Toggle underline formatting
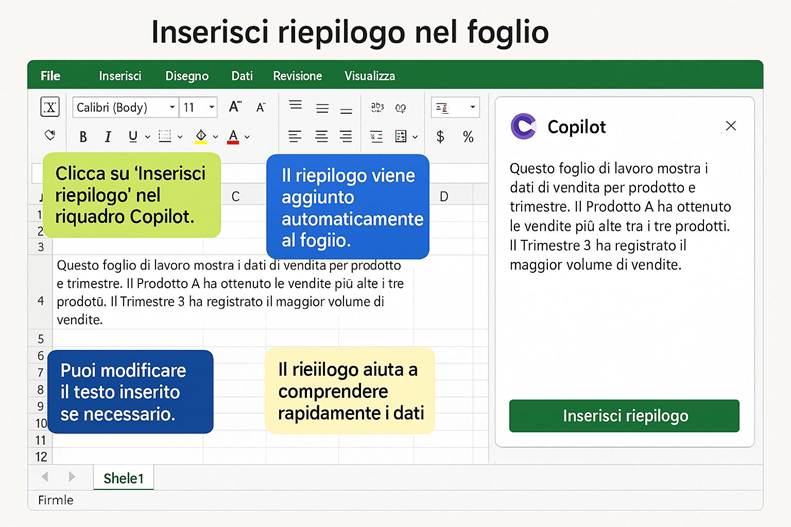Screen dimensions: 791x527 coord(133,137)
